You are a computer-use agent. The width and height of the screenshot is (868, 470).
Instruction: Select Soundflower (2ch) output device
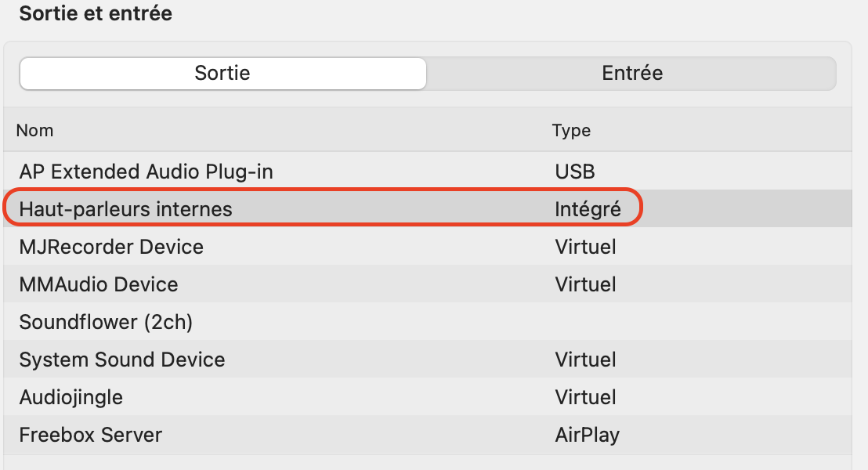tap(106, 322)
